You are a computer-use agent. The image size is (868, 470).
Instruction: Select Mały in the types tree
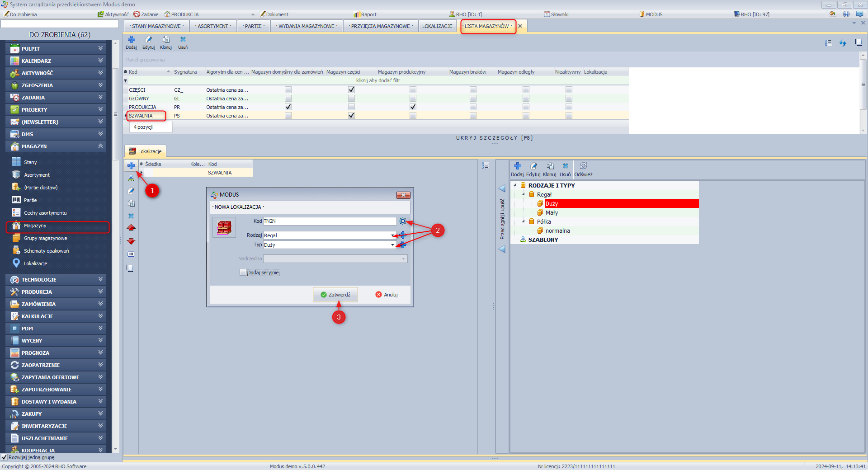552,213
